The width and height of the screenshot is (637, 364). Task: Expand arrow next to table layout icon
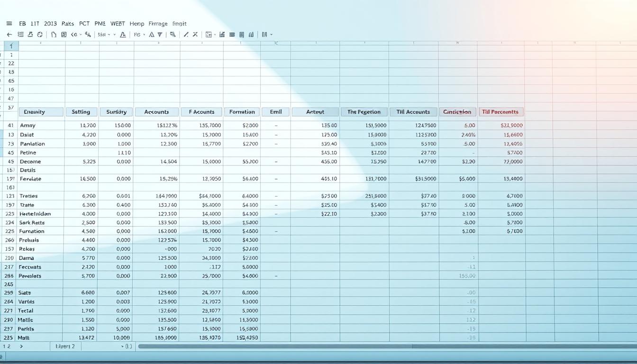(x=215, y=35)
